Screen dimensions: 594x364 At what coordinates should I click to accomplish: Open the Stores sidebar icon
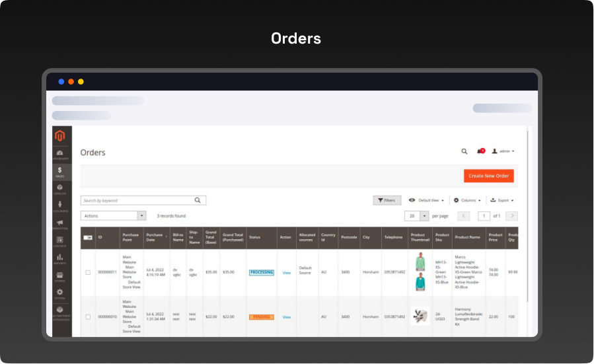pyautogui.click(x=60, y=275)
